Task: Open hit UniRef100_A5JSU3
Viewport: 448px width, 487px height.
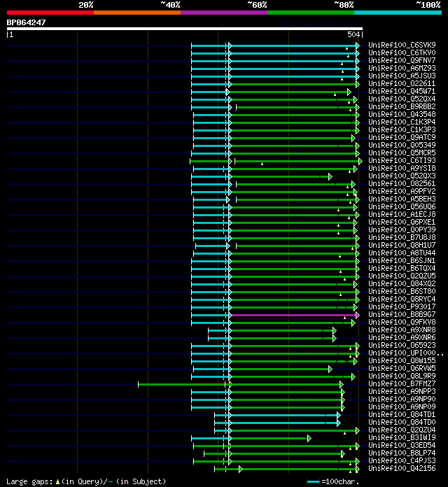Action: point(402,76)
